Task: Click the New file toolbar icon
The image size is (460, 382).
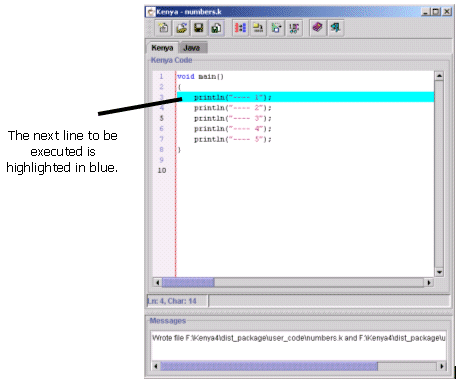Action: 163,28
